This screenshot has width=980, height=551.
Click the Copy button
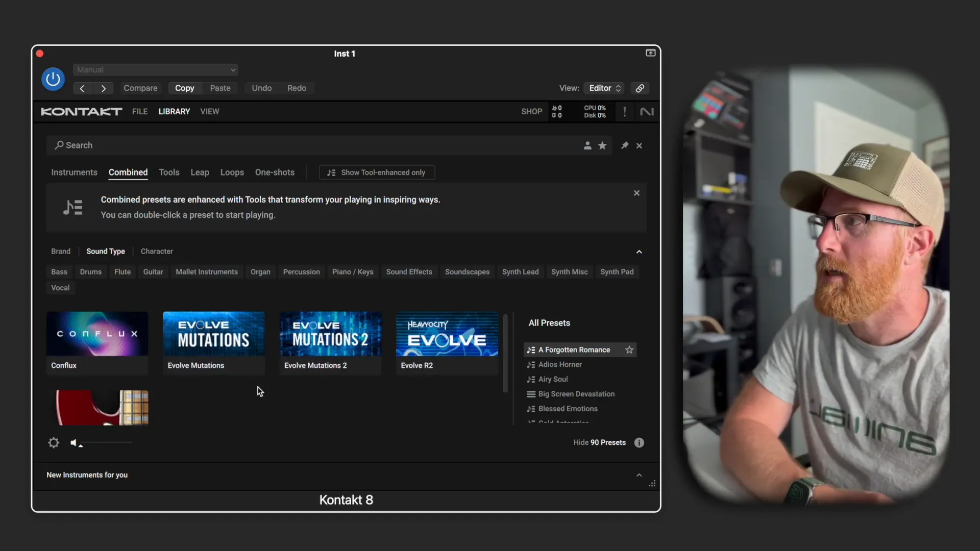coord(184,88)
